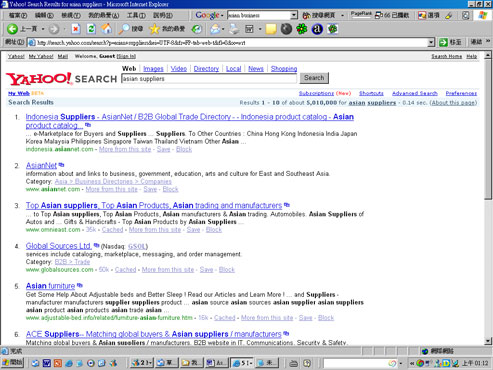The height and width of the screenshot is (370, 493).
Task: Click the Yahoo search query input field
Action: click(x=209, y=79)
